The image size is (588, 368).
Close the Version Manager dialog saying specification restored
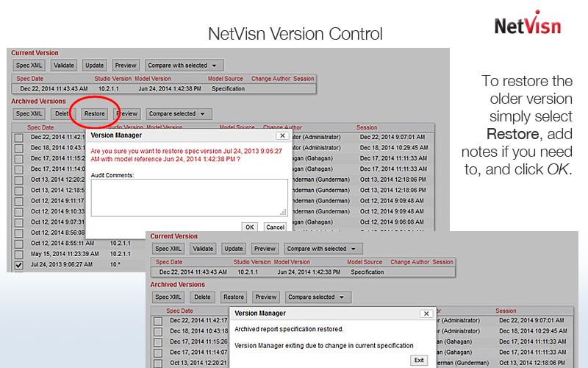(x=426, y=314)
